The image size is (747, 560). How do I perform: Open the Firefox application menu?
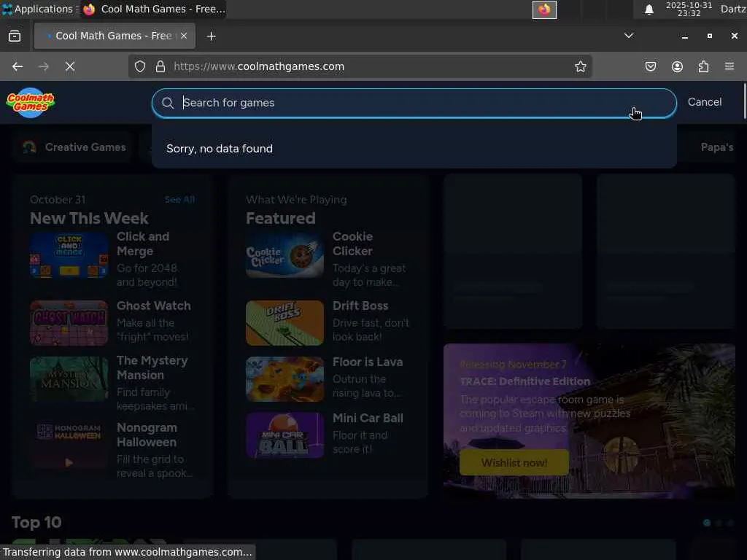(x=729, y=66)
